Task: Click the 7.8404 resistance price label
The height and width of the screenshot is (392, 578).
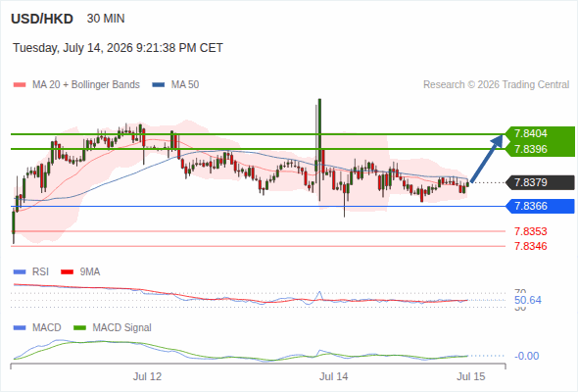Action: 530,133
